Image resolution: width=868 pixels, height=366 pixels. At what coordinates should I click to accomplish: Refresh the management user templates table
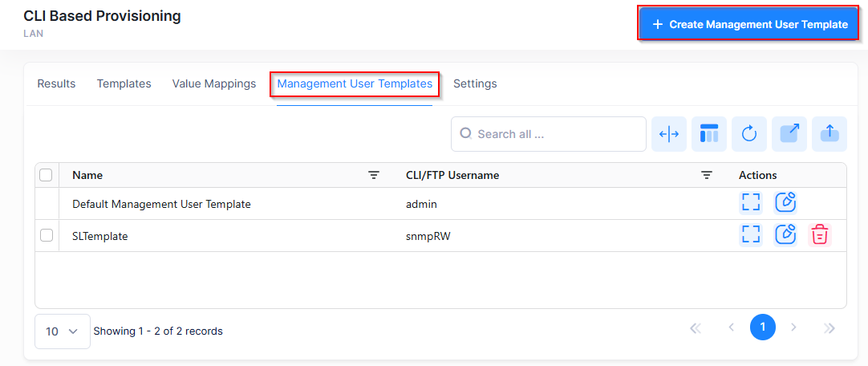749,134
